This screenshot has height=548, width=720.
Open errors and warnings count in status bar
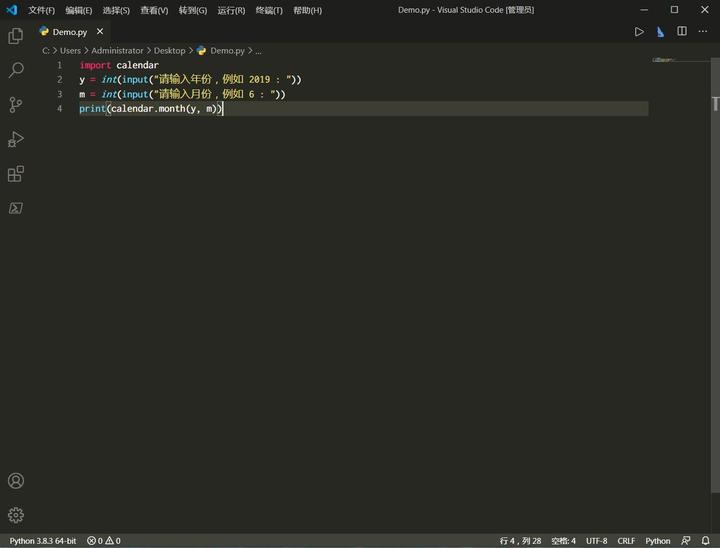click(104, 541)
